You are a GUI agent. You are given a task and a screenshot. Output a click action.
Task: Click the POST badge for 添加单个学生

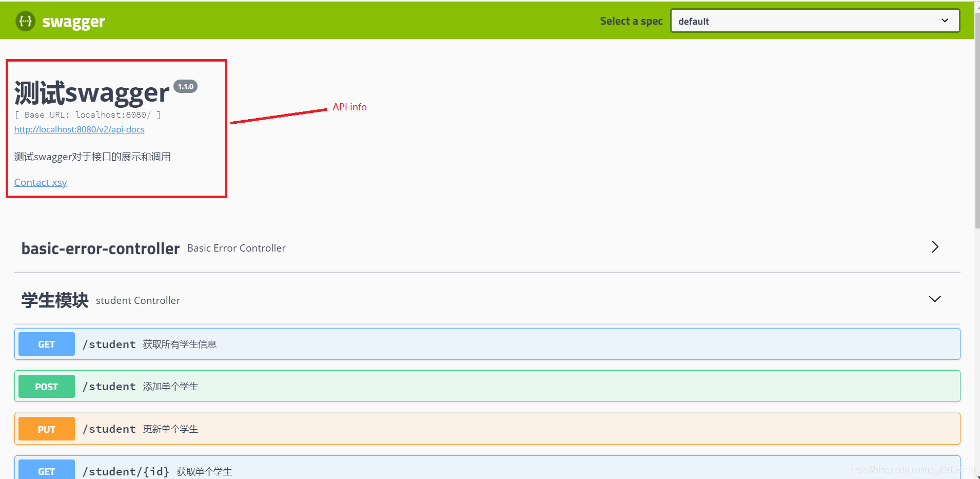click(47, 387)
